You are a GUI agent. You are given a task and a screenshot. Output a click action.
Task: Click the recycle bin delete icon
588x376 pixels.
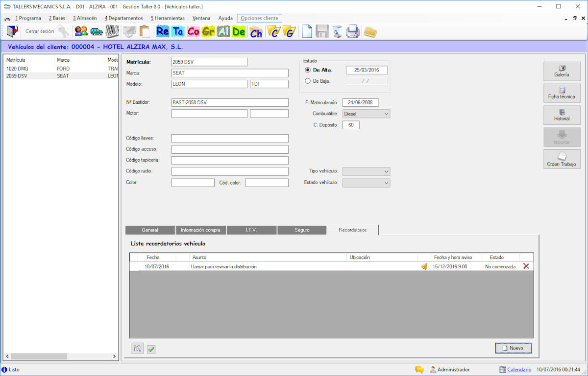pyautogui.click(x=337, y=31)
